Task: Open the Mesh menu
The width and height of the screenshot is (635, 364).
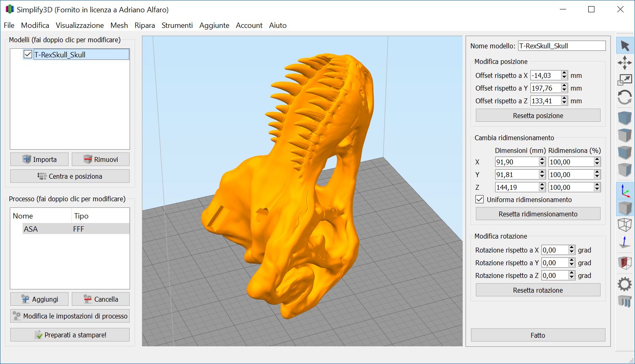Action: pyautogui.click(x=119, y=25)
